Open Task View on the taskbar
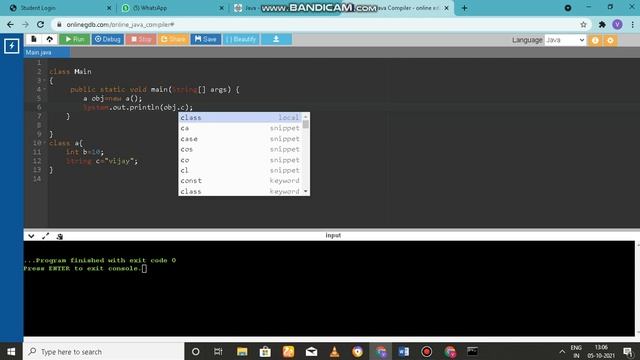Image resolution: width=640 pixels, height=360 pixels. click(x=218, y=351)
